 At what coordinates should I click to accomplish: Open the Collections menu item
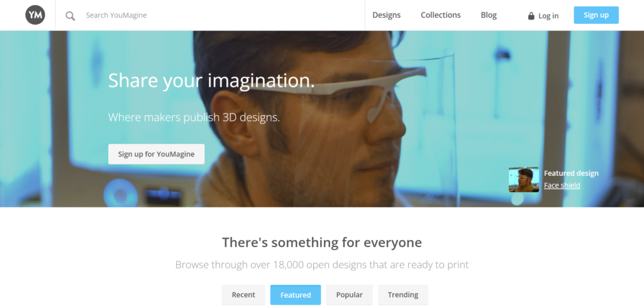[x=441, y=15]
